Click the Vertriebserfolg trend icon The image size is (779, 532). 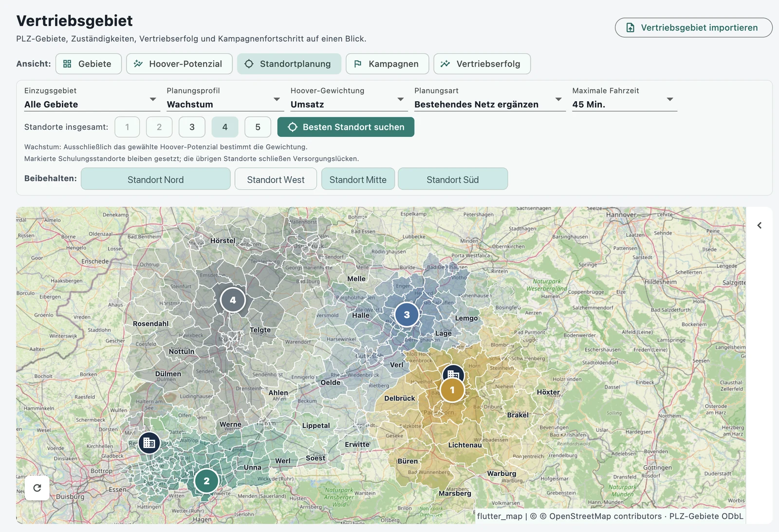pos(445,64)
